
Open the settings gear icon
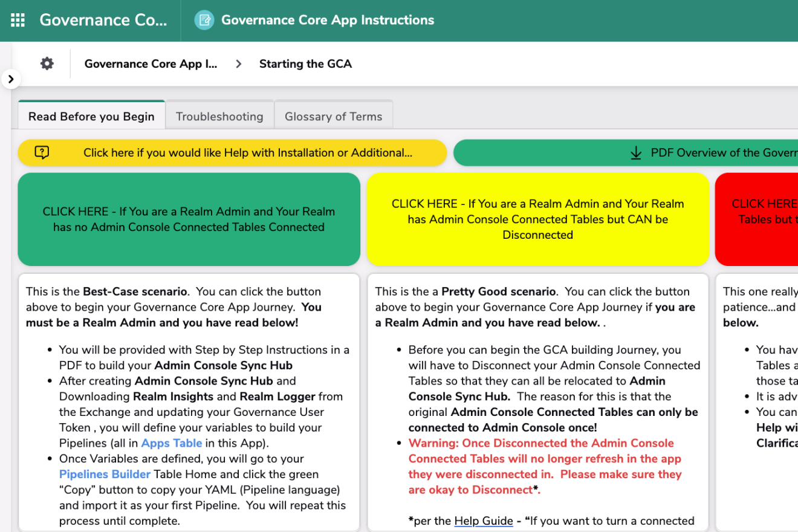click(47, 63)
